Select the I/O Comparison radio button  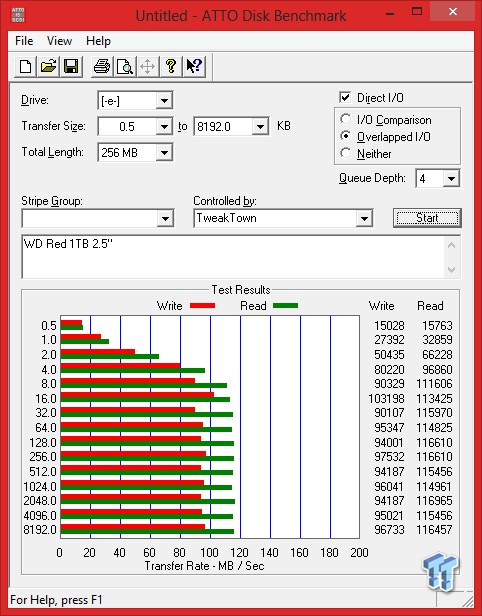pos(345,119)
